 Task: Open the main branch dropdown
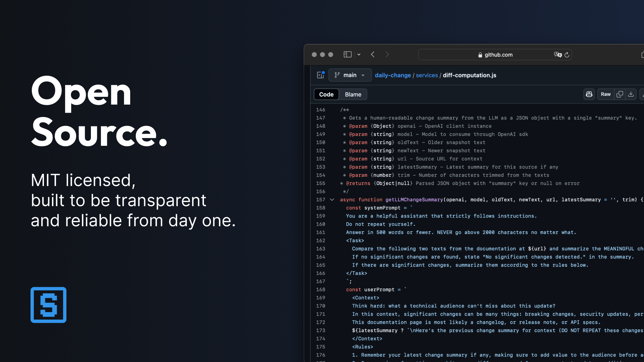point(350,75)
